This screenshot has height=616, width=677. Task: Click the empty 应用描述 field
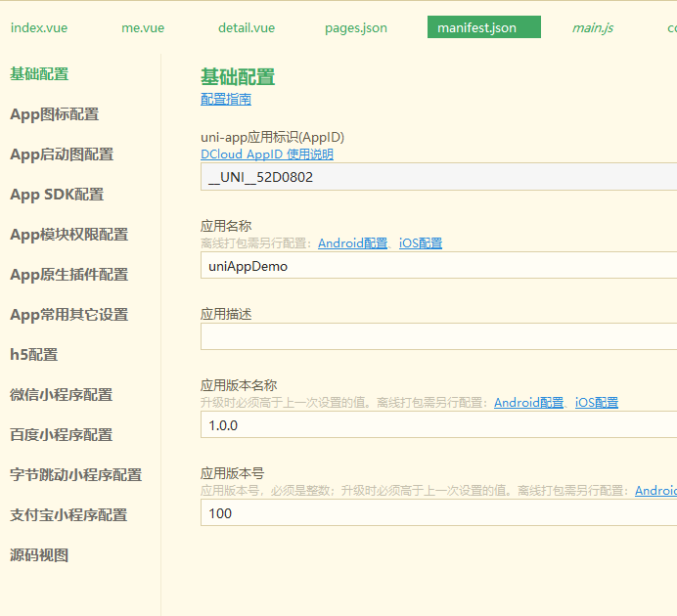point(438,336)
